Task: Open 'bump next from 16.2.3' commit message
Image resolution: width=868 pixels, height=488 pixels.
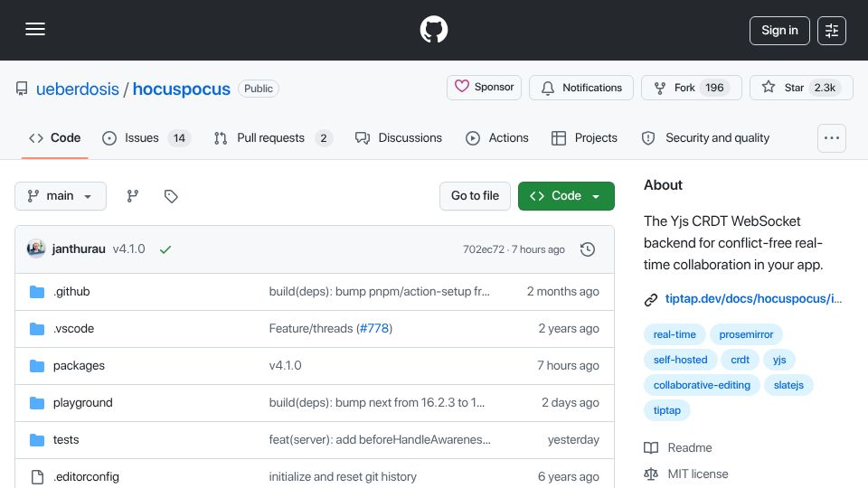Action: 376,403
